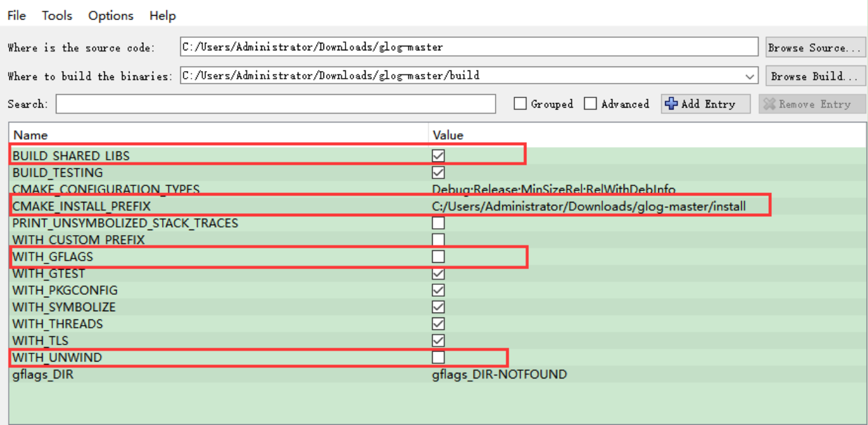Enable the Advanced checkbox
Viewport: 868px width, 425px height.
(x=590, y=103)
